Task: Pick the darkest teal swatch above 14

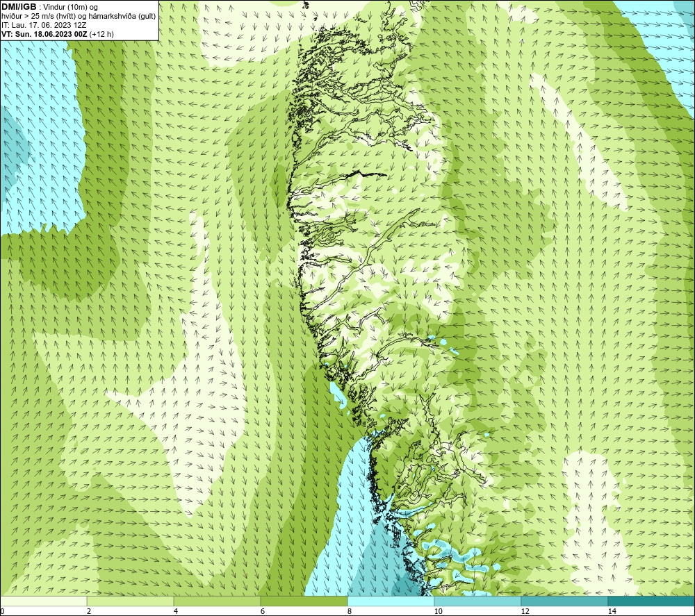Action: (652, 601)
